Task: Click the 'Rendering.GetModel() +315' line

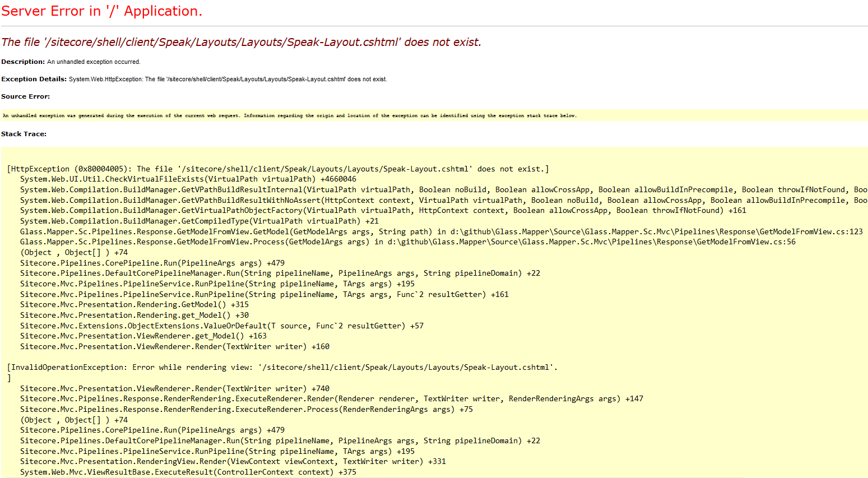Action: (134, 305)
